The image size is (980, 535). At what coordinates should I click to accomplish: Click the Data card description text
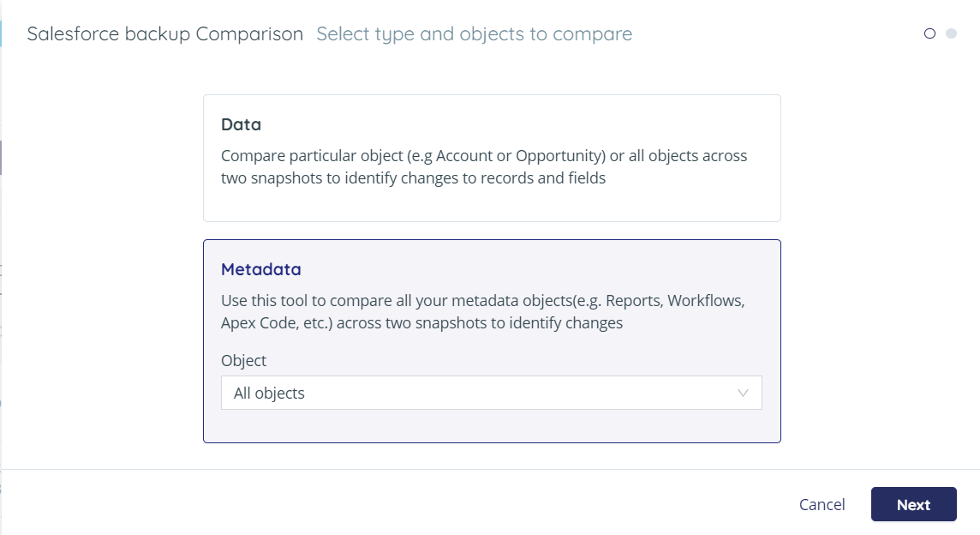[x=484, y=166]
